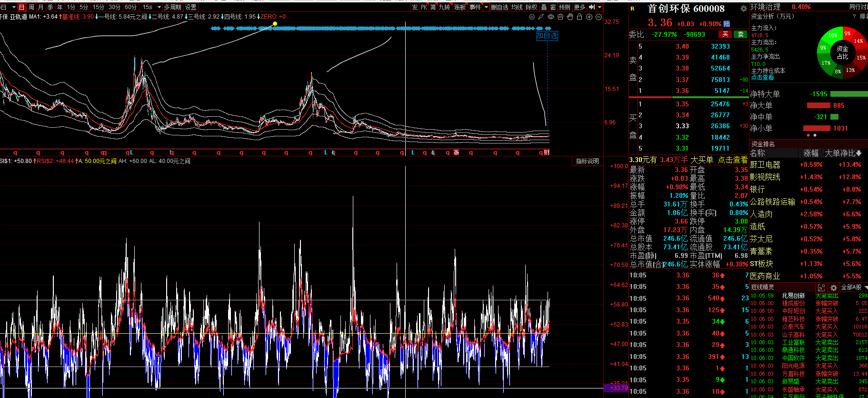
Task: Open dropdown arrow next to 日 at far left
Action: tap(13, 7)
